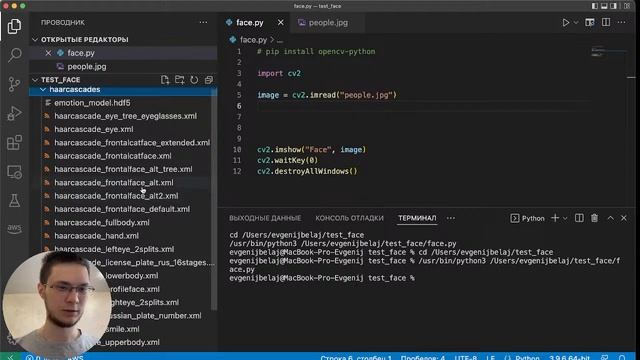
Task: Collapse the haarcascades folder
Action: click(122, 89)
